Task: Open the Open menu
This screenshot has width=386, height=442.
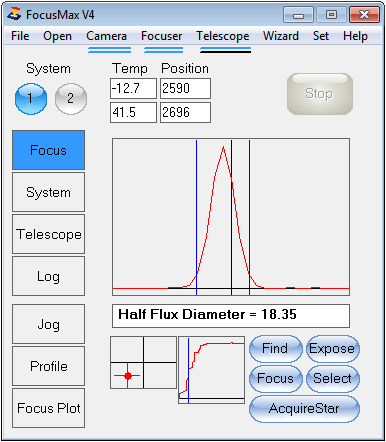Action: coord(57,36)
